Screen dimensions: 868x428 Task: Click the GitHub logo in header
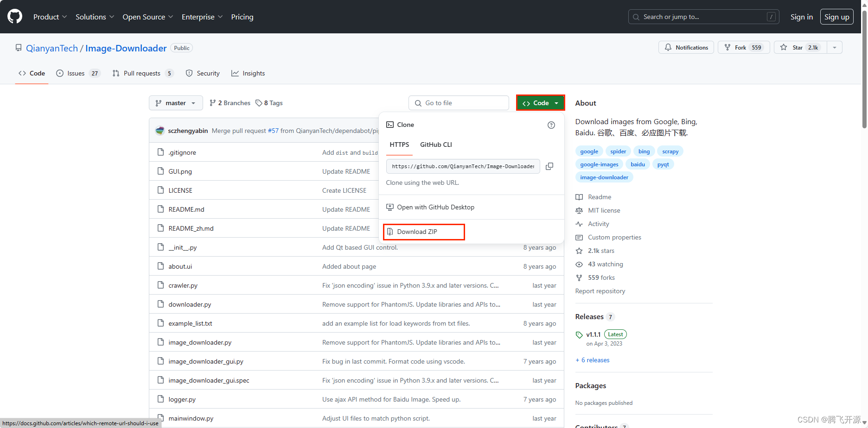pyautogui.click(x=15, y=17)
